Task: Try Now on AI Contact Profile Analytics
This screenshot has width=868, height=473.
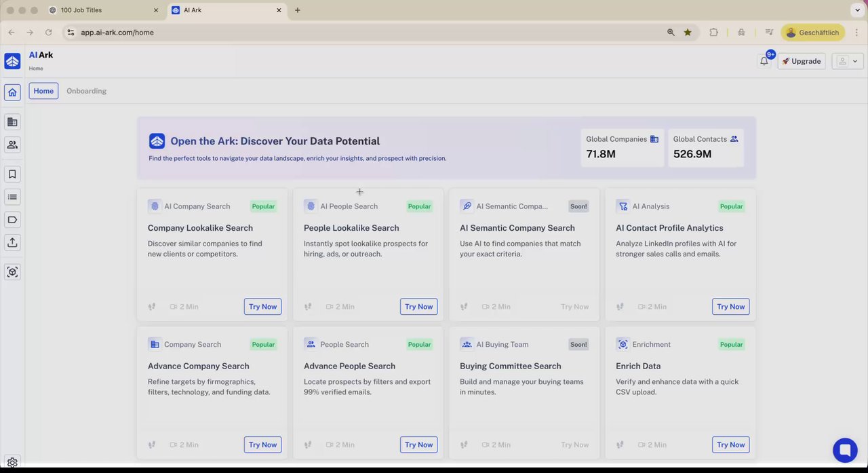Action: [730, 307]
